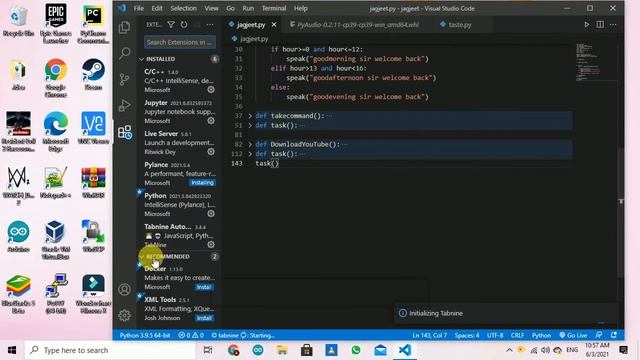The width and height of the screenshot is (640, 360).
Task: Install the XML Tools extension
Action: pyautogui.click(x=204, y=318)
